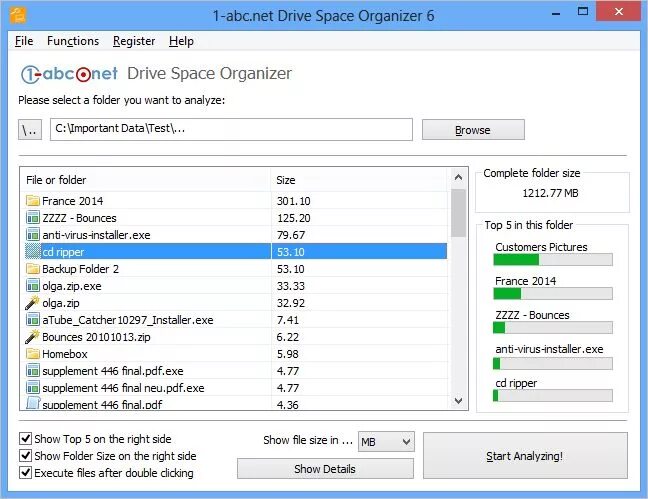The width and height of the screenshot is (648, 499).
Task: Click the 125.20 size value
Action: [x=293, y=218]
